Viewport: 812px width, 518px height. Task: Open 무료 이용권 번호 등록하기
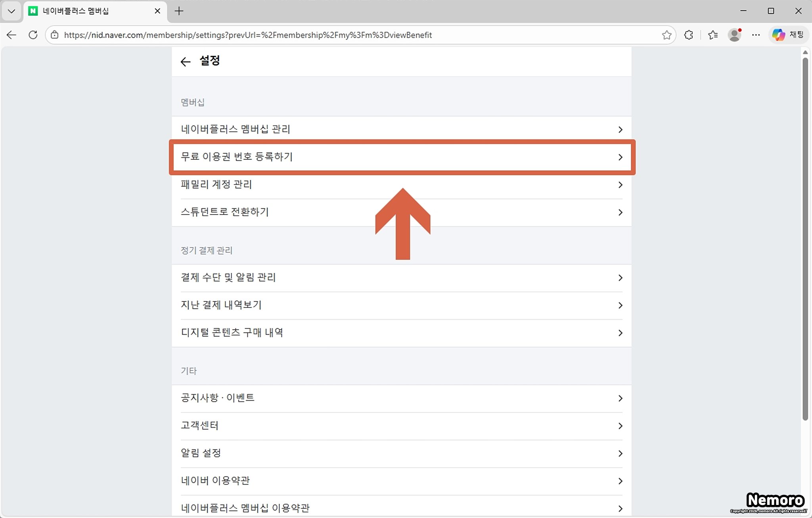(237, 157)
